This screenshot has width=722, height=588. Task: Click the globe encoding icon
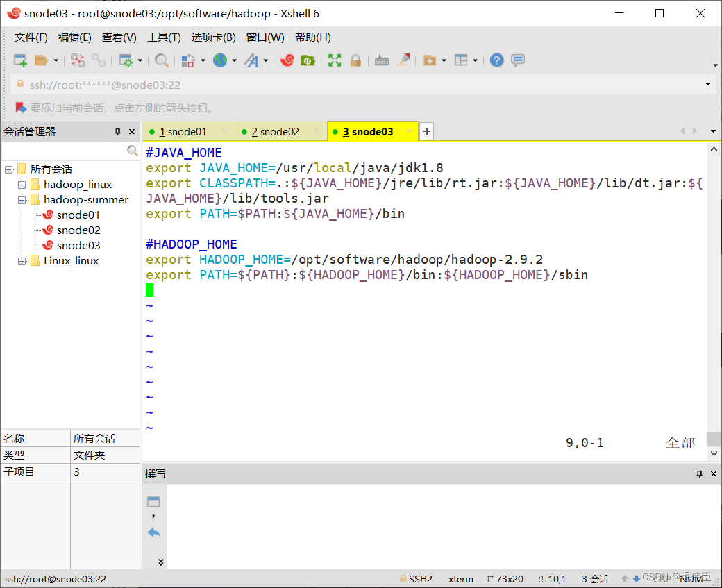pyautogui.click(x=220, y=60)
